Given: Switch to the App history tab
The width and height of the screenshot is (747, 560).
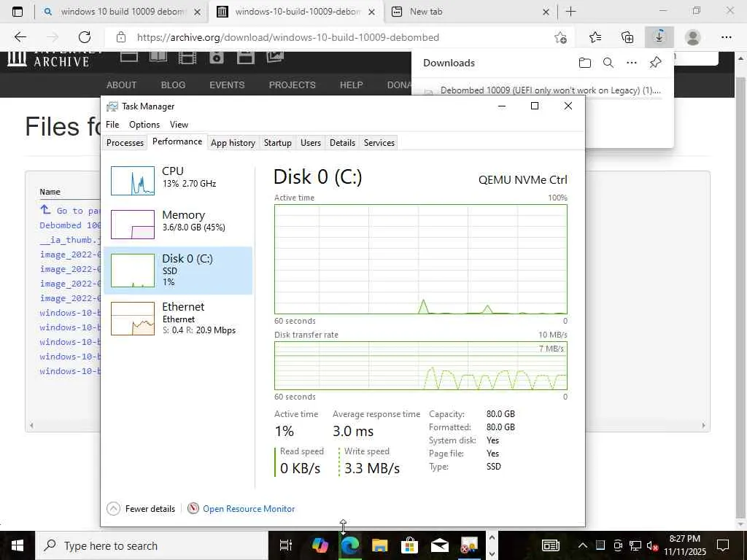Looking at the screenshot, I should 233,142.
